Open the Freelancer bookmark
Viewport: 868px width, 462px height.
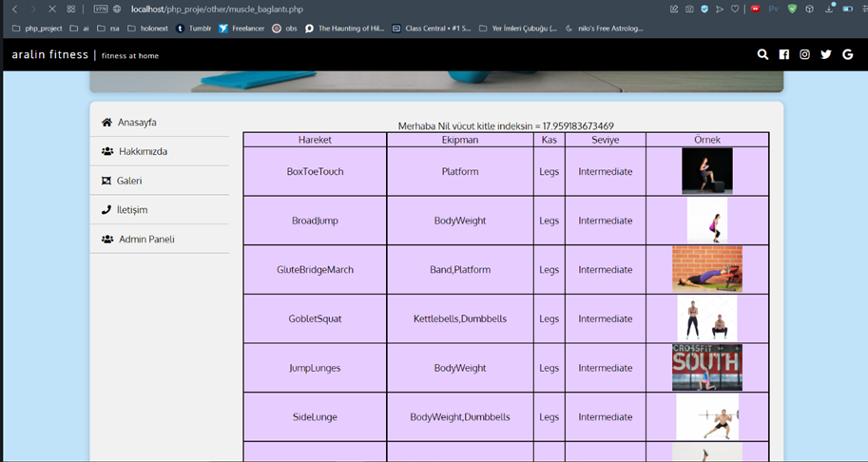[x=241, y=29]
